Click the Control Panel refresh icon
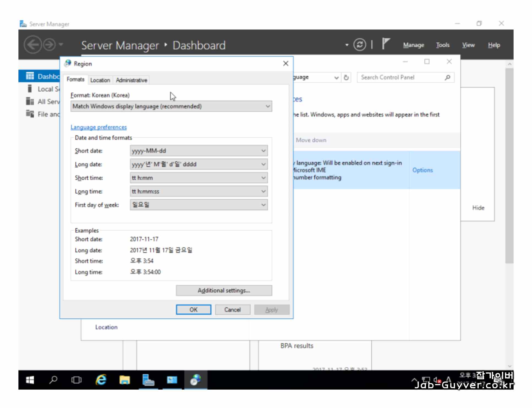The image size is (532, 408). (x=346, y=78)
